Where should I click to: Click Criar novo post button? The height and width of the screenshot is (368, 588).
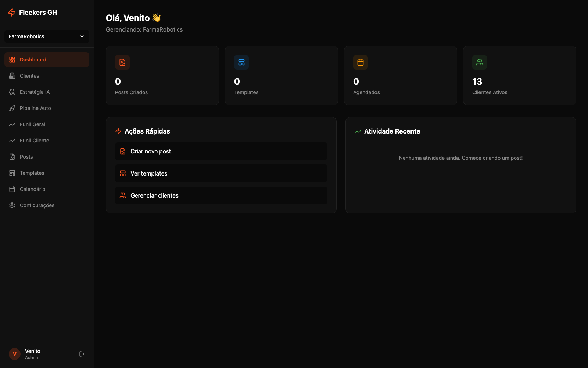click(x=221, y=151)
